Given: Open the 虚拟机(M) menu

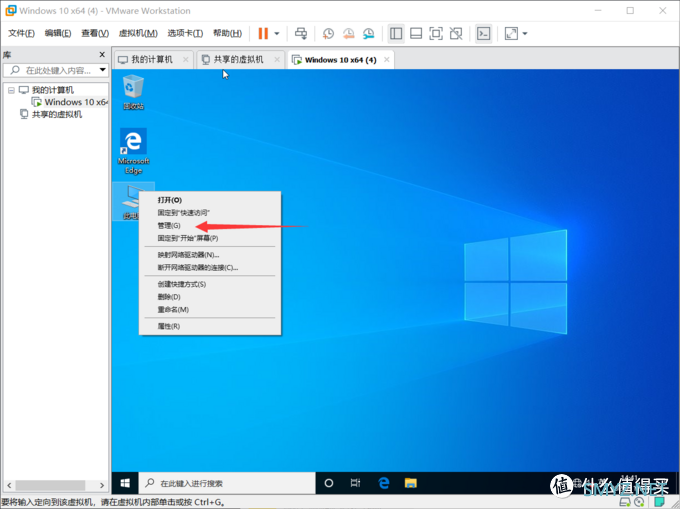Looking at the screenshot, I should (x=138, y=33).
